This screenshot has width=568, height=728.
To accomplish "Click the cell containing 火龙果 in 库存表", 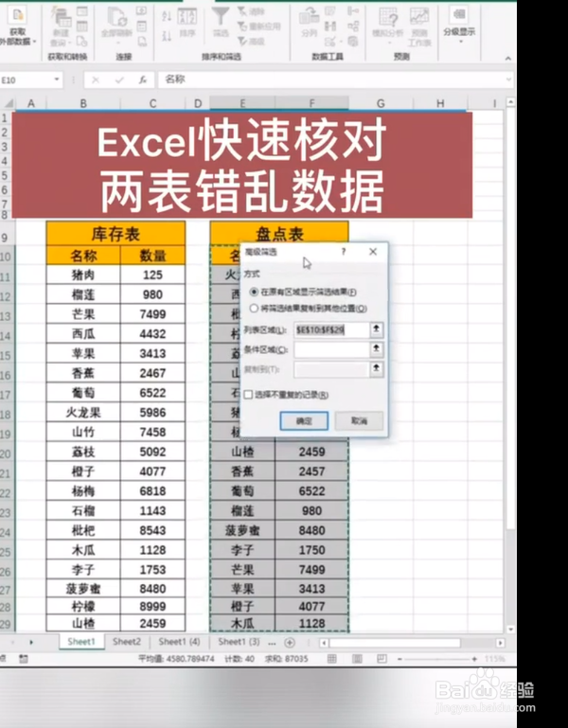I will click(83, 413).
